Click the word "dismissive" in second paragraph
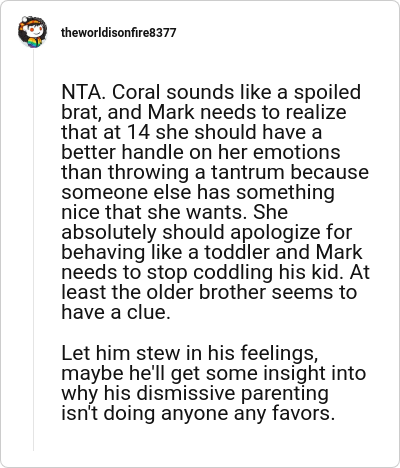The image size is (400, 468). click(x=186, y=393)
